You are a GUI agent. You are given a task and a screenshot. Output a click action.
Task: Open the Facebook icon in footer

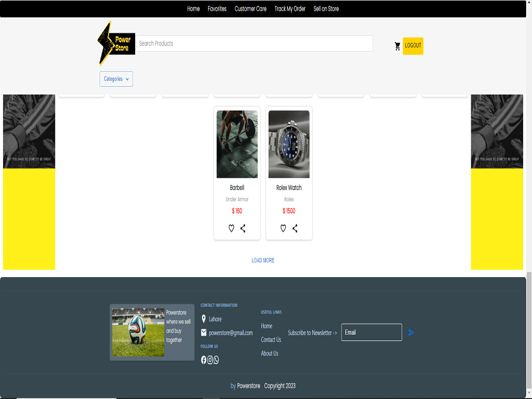coord(204,360)
